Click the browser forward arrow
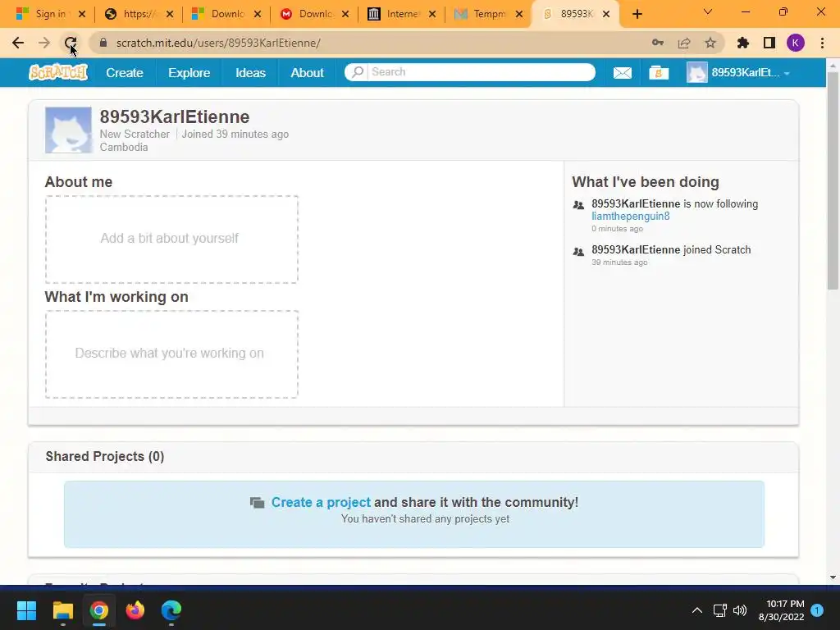The width and height of the screenshot is (840, 630). (44, 43)
